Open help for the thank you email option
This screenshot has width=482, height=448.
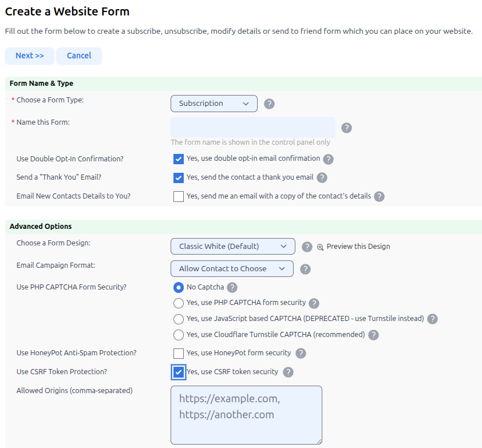click(322, 178)
